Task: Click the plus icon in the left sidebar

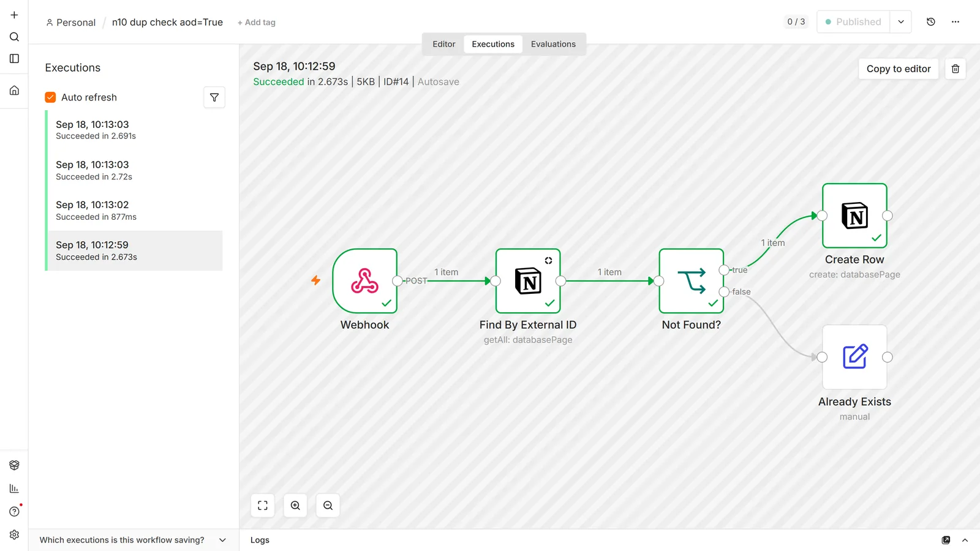Action: [x=14, y=15]
